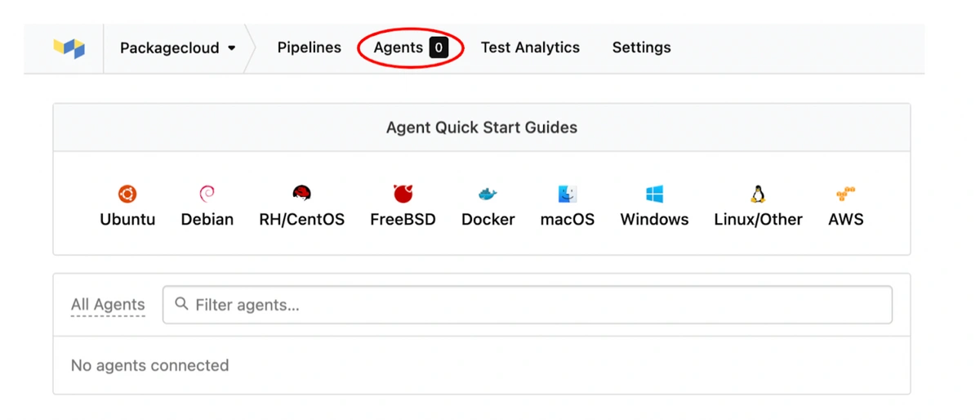This screenshot has width=980, height=420.
Task: Click the Red Hat logo icon
Action: pyautogui.click(x=301, y=194)
